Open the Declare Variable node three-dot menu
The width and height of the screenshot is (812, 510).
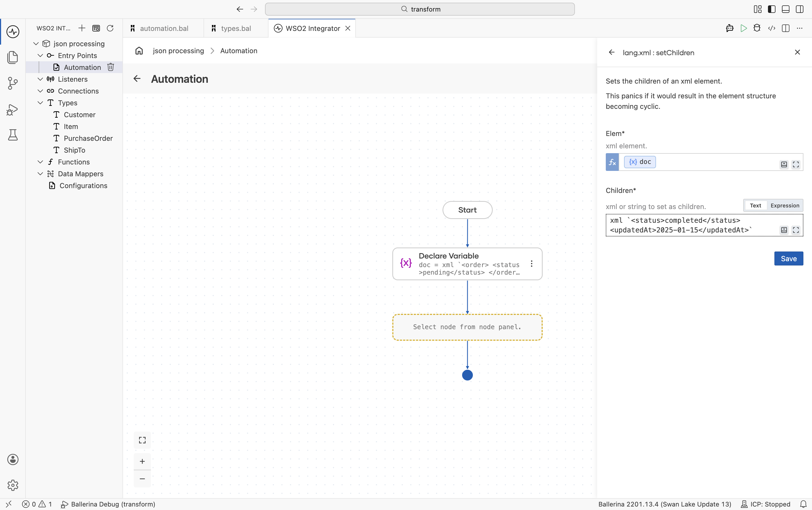tap(532, 264)
